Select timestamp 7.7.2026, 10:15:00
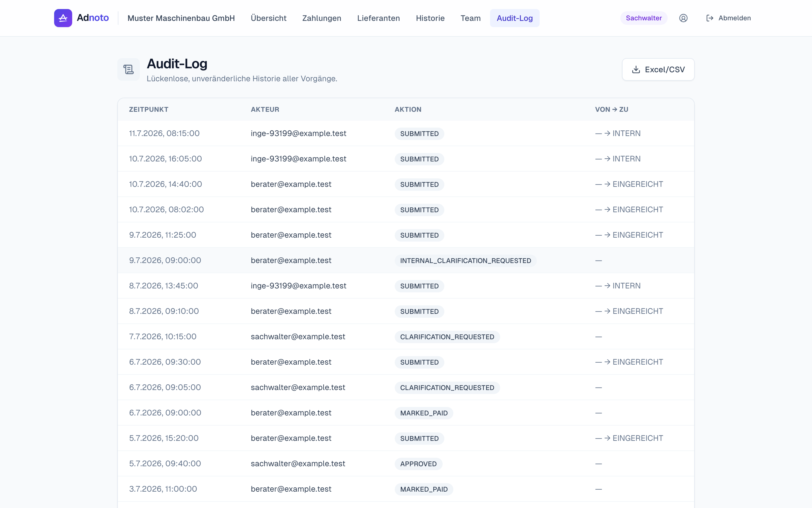The width and height of the screenshot is (812, 508). click(163, 337)
